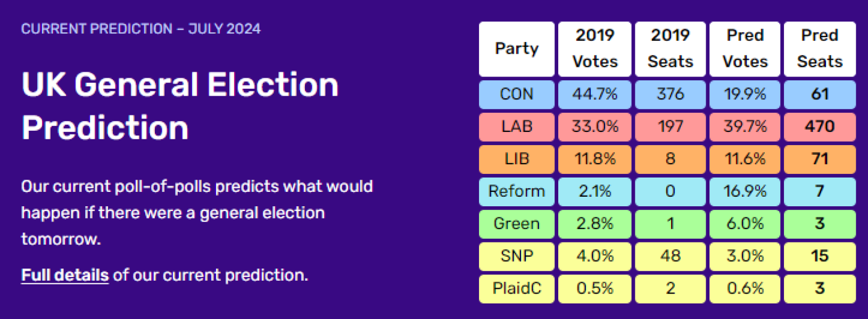Click the Current Prediction – July 2024 label
Image resolution: width=868 pixels, height=319 pixels.
pyautogui.click(x=140, y=29)
